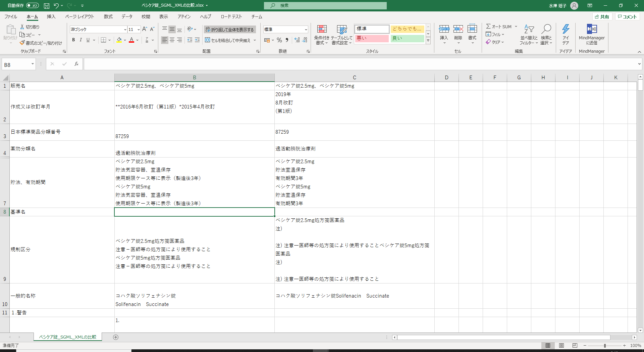
Task: Click the Decrease Indent icon
Action: click(190, 40)
